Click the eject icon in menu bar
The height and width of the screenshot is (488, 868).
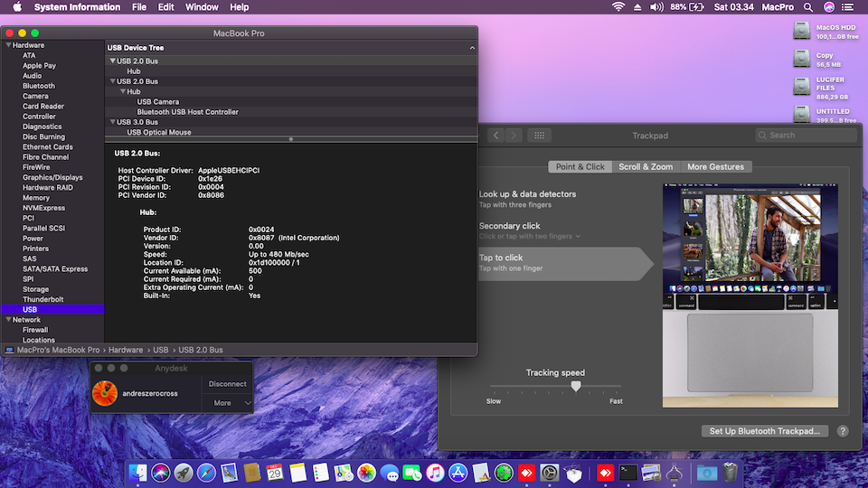pos(637,7)
